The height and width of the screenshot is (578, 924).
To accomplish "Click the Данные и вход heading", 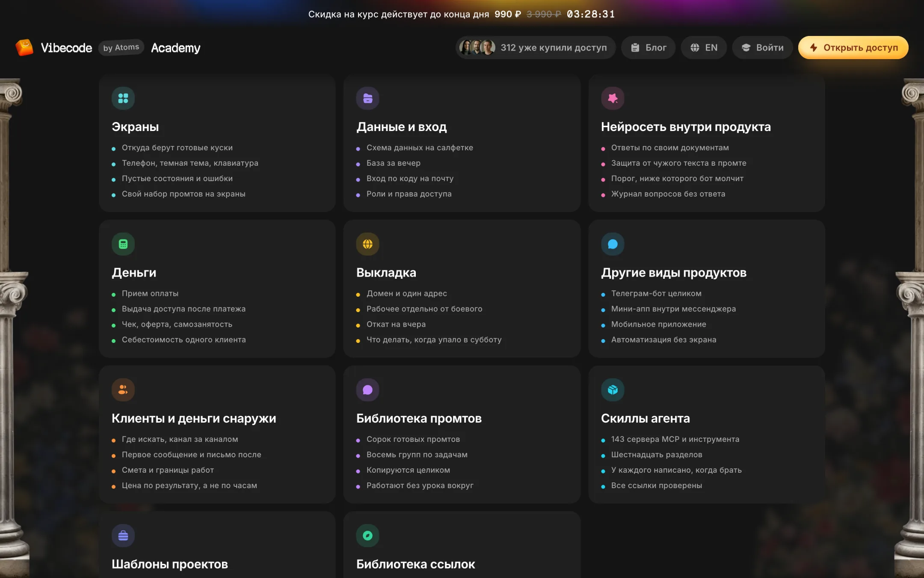I will (x=402, y=127).
